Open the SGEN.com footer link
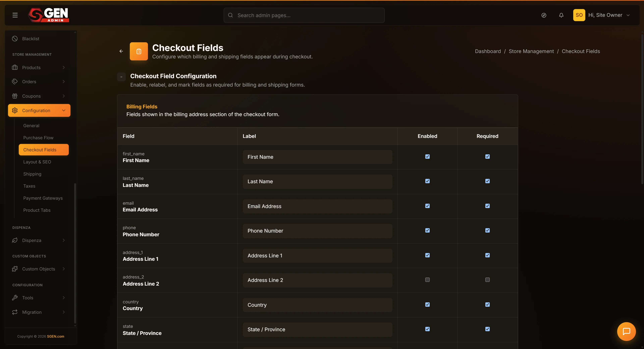The image size is (644, 349). 56,336
